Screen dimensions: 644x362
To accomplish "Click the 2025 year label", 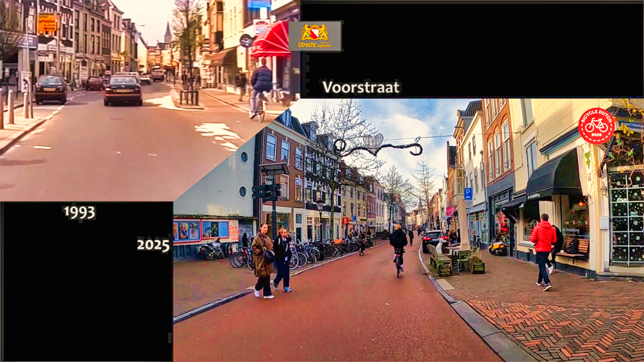I will point(153,245).
